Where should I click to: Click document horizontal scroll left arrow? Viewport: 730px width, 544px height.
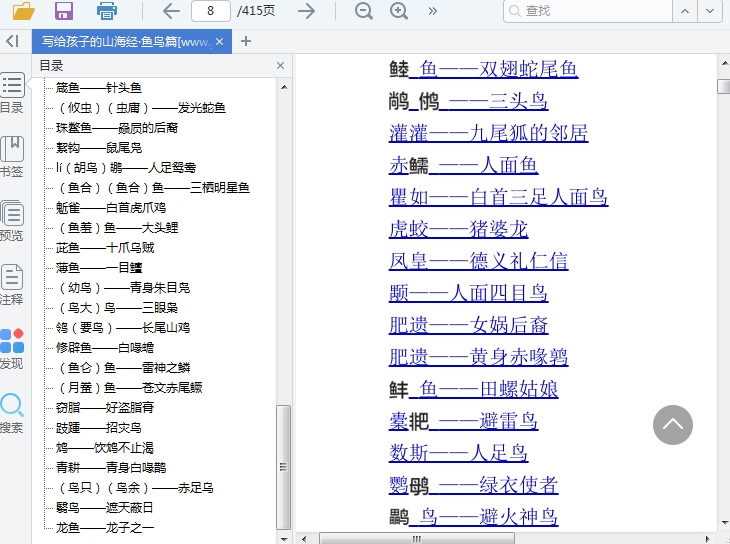click(x=304, y=539)
